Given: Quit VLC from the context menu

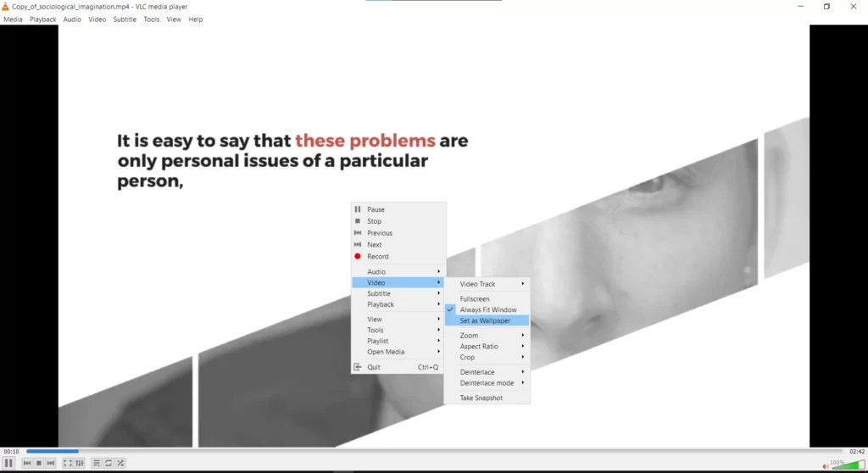Looking at the screenshot, I should point(398,367).
